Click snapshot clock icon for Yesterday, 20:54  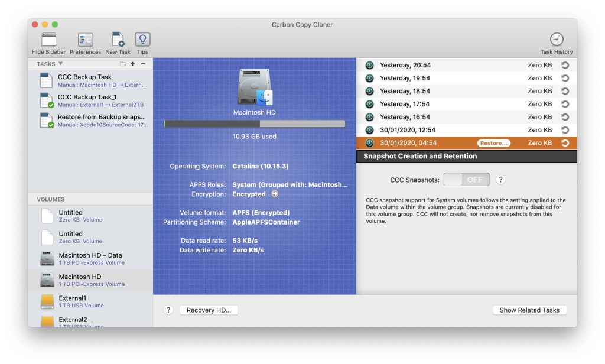point(369,65)
